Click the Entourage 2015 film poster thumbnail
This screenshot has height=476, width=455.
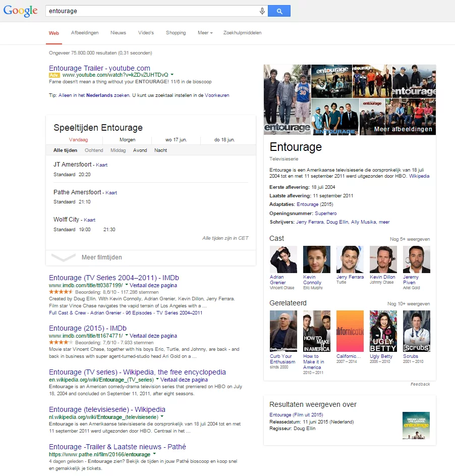coord(416,426)
